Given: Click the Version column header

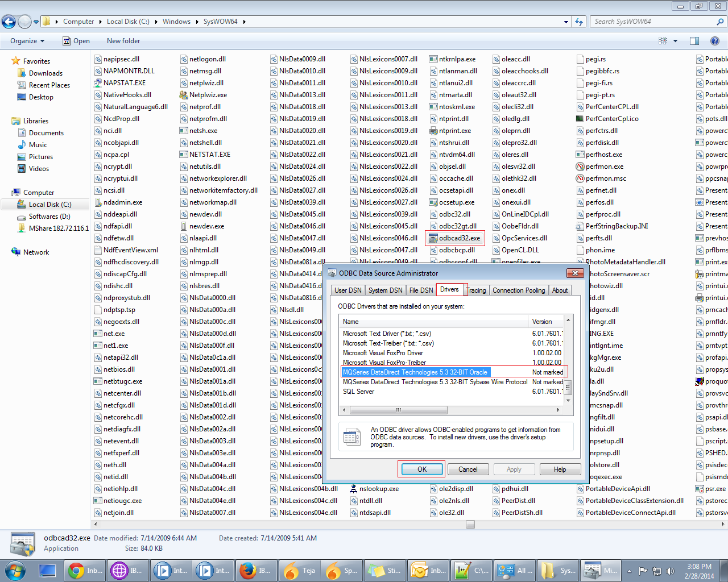Looking at the screenshot, I should (x=546, y=322).
